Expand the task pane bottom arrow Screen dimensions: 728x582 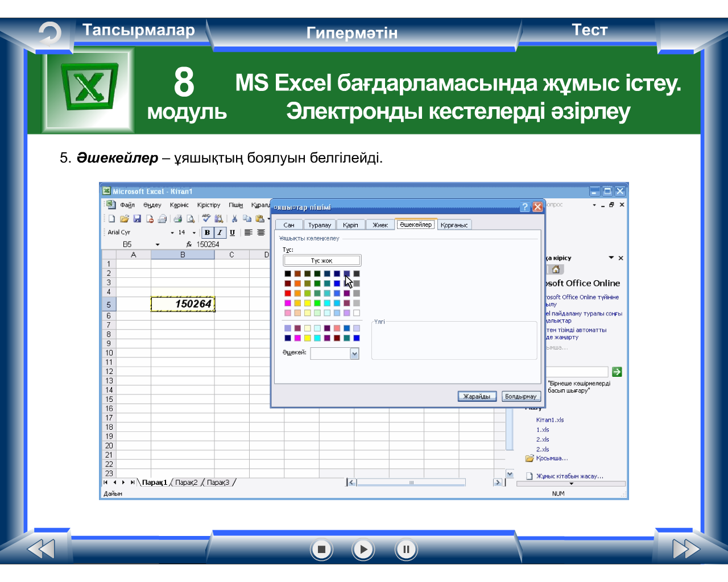pos(572,484)
